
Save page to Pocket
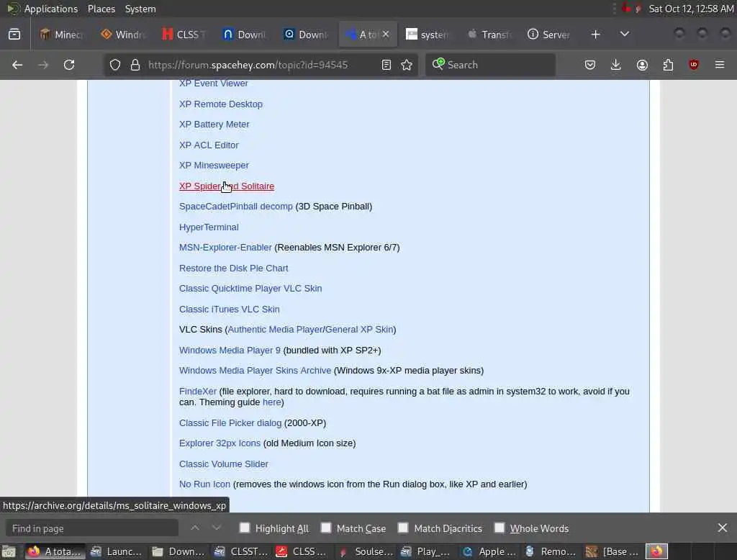pyautogui.click(x=590, y=65)
